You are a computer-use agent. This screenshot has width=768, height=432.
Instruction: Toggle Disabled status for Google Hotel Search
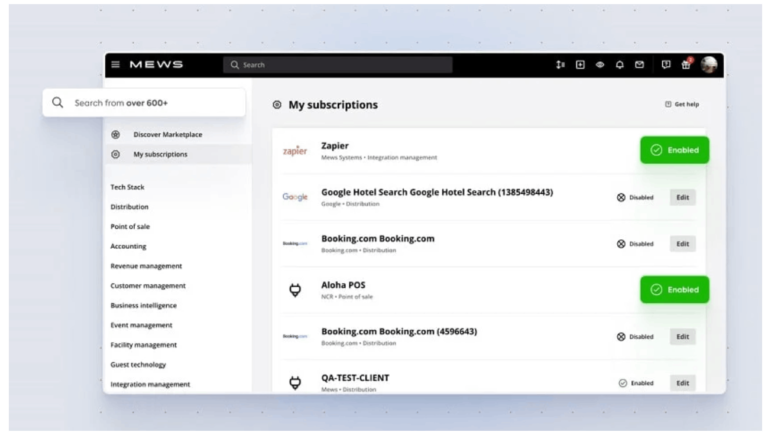click(635, 197)
